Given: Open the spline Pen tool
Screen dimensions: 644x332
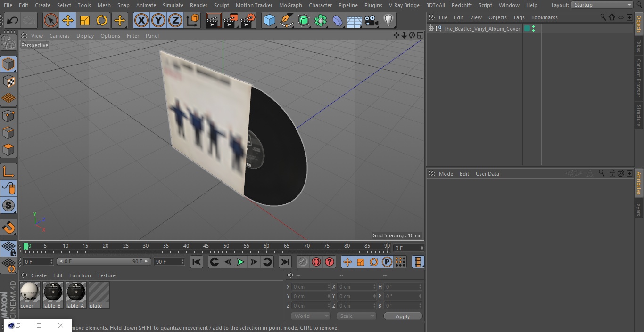Looking at the screenshot, I should tap(286, 21).
